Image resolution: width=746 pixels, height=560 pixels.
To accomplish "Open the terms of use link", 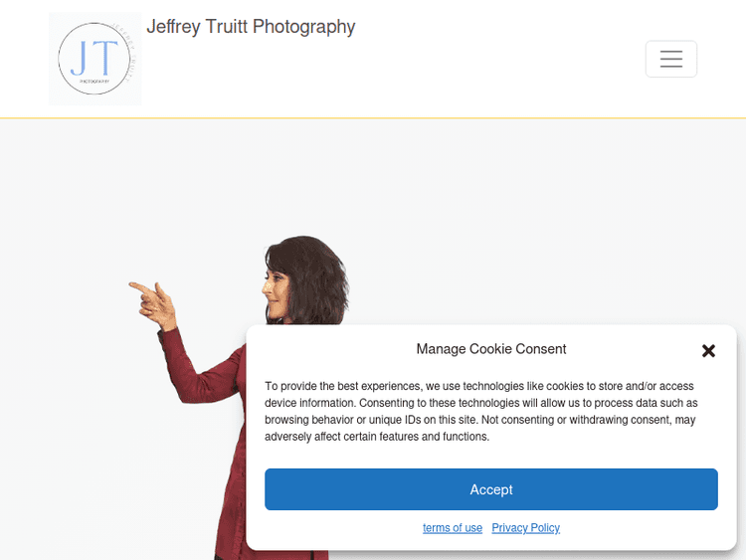I will coord(453,527).
